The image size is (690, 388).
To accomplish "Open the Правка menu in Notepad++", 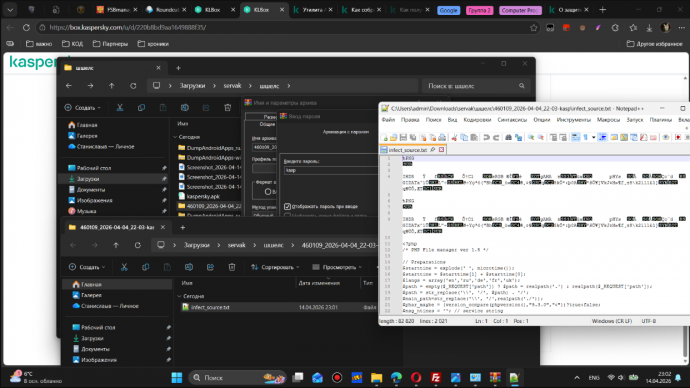I will click(410, 120).
